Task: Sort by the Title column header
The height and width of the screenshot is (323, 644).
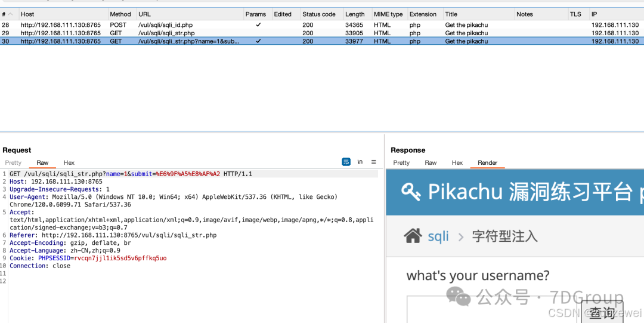Action: coord(479,14)
